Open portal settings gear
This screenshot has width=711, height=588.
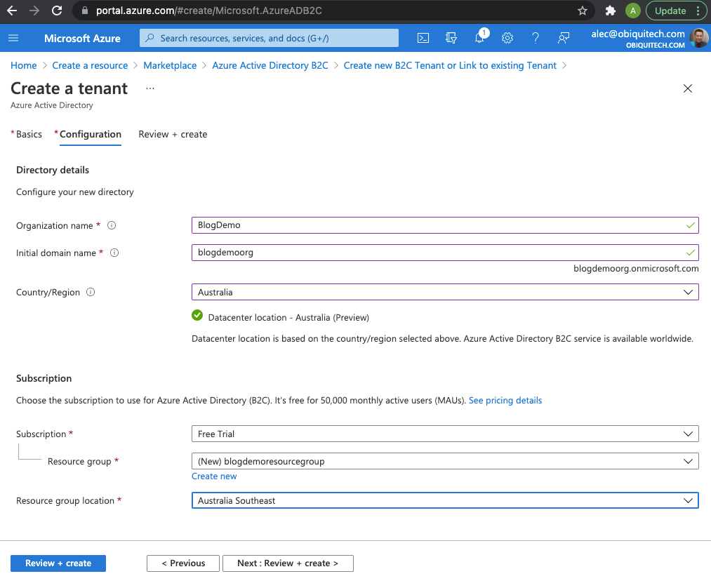point(507,38)
